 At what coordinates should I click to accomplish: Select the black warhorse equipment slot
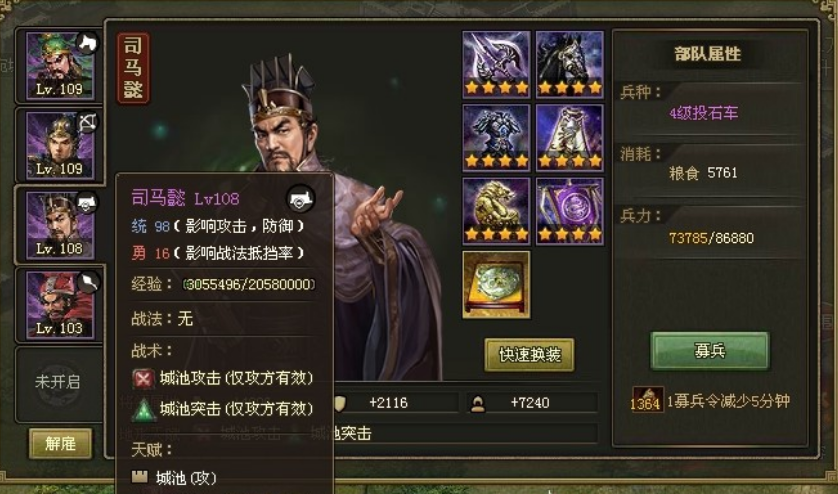click(570, 64)
